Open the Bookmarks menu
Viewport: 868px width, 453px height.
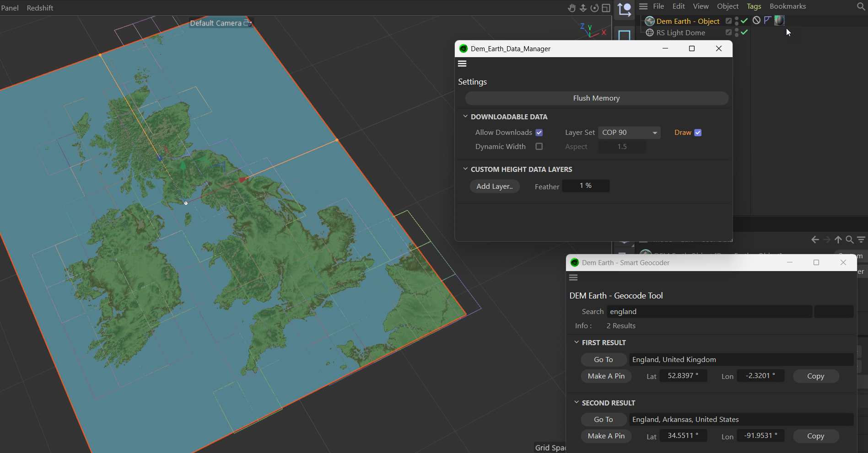[787, 6]
